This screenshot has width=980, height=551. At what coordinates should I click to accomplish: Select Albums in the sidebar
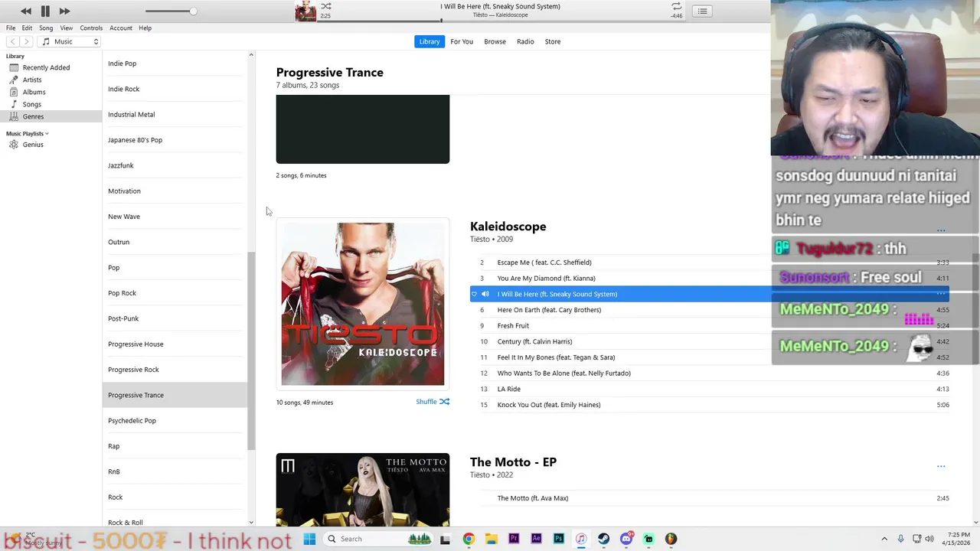[x=34, y=92]
